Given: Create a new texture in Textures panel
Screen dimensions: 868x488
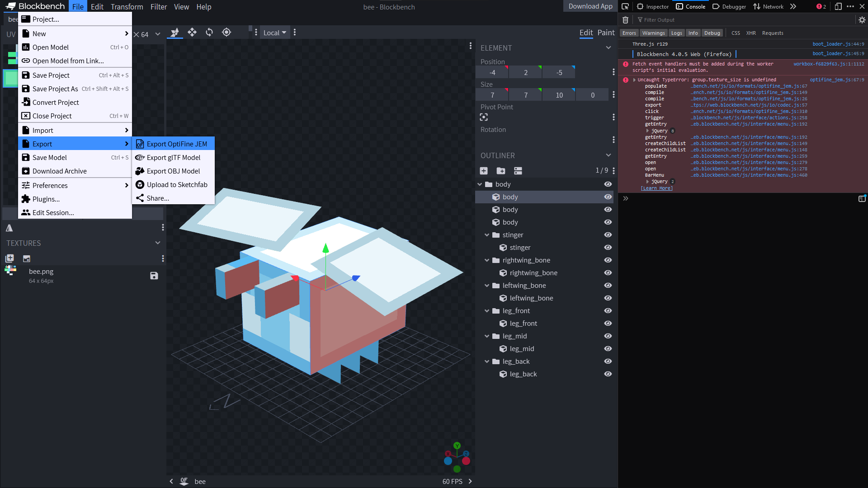Looking at the screenshot, I should [x=9, y=258].
